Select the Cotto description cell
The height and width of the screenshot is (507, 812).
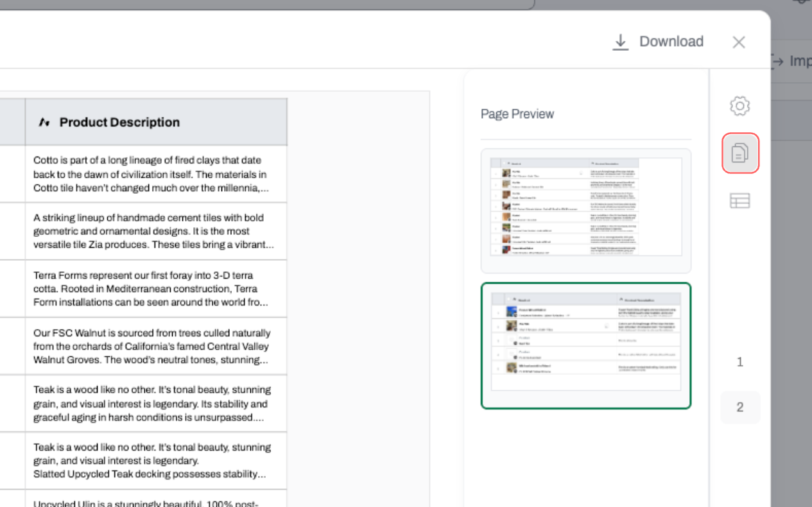pyautogui.click(x=156, y=175)
